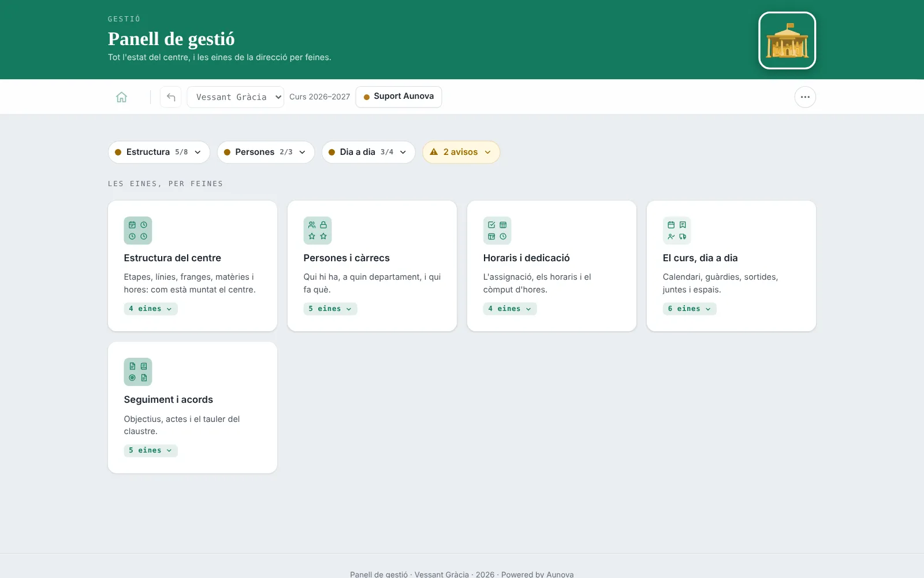This screenshot has width=924, height=578.
Task: Click the Suport Aunova button
Action: point(399,97)
